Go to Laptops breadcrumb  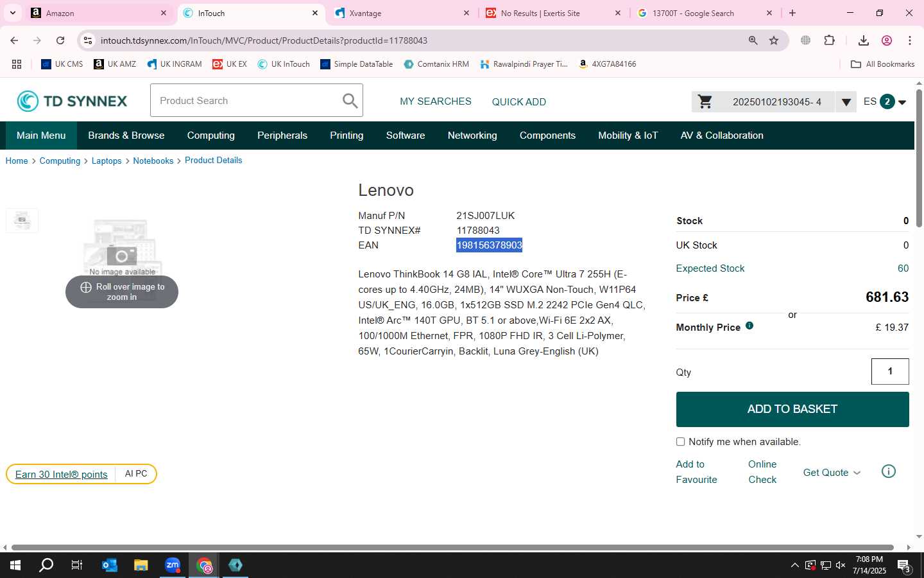(107, 161)
